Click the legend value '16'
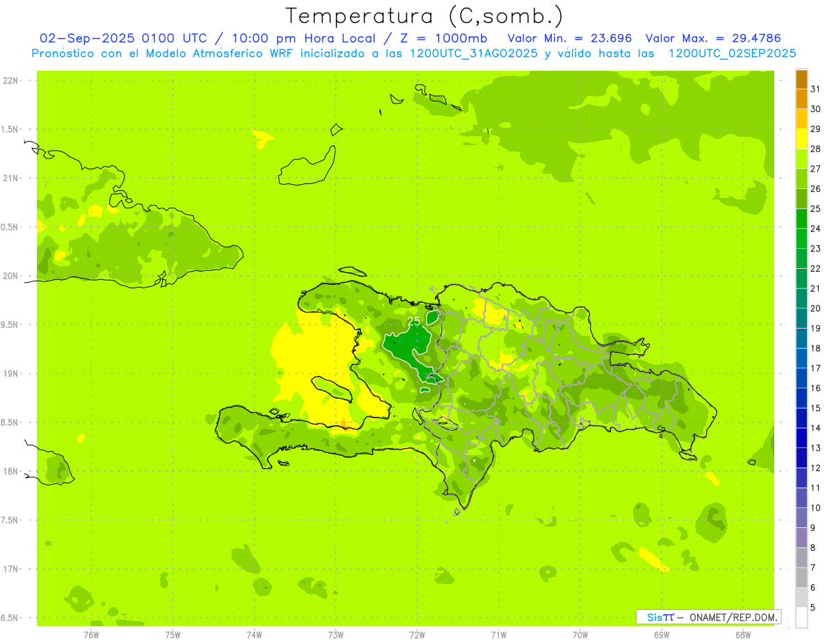Screen dimensions: 834x644 coord(815,388)
